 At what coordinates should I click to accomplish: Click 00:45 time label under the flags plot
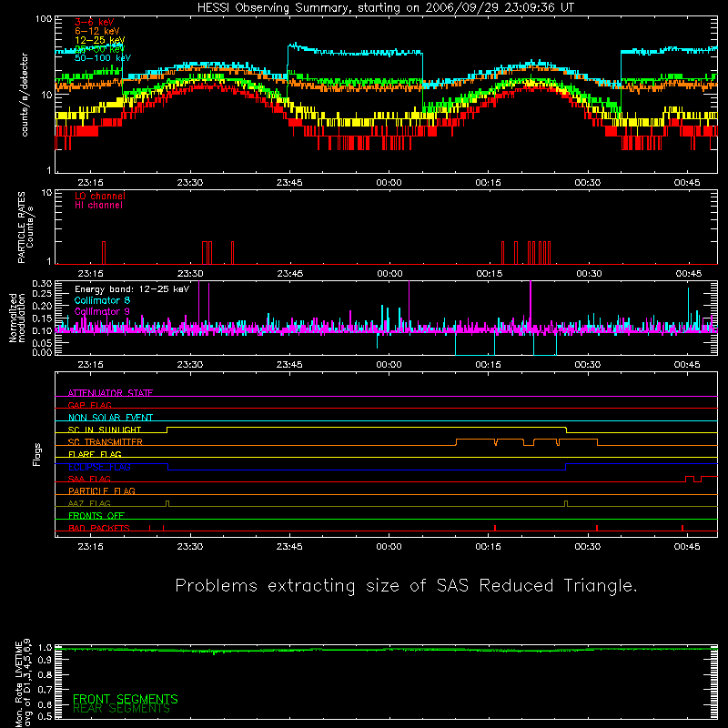(687, 547)
